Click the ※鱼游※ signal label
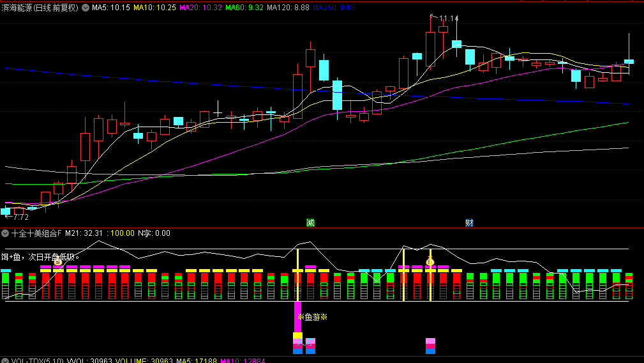This screenshot has width=644, height=363. point(313,317)
